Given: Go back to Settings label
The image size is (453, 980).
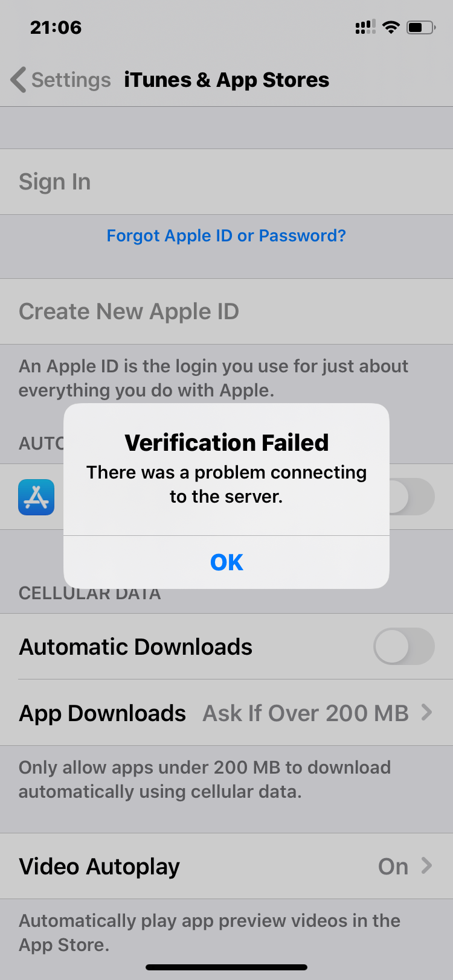Looking at the screenshot, I should [x=71, y=80].
